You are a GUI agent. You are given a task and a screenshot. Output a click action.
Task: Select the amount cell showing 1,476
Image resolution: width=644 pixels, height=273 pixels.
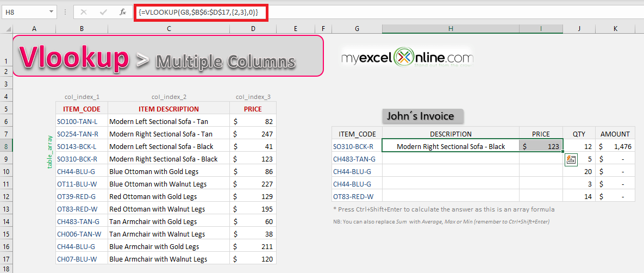click(615, 146)
